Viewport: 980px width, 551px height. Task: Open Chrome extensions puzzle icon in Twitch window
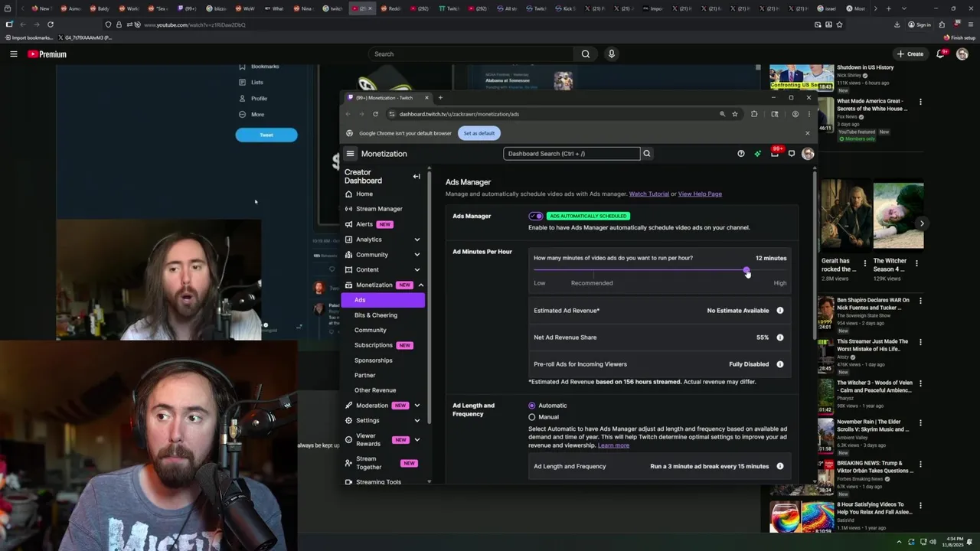754,114
